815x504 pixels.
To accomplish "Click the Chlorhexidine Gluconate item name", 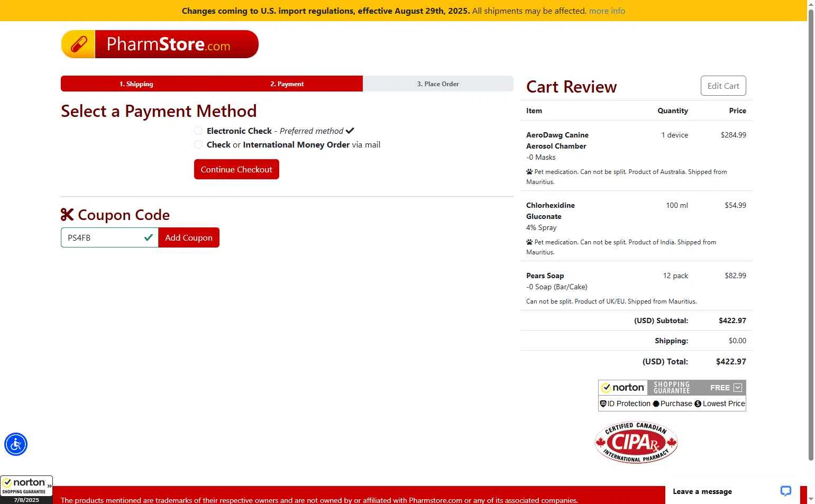I will point(551,211).
